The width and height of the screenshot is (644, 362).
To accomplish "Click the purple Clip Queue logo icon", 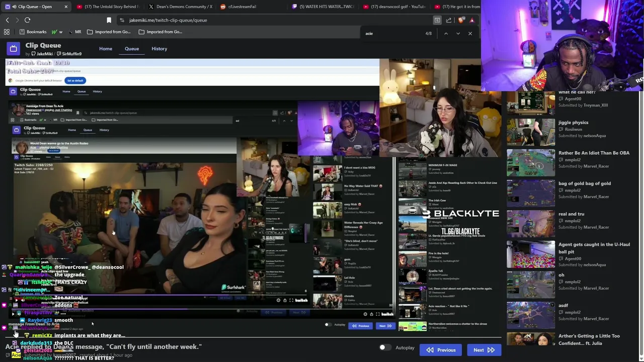I will 14,49.
